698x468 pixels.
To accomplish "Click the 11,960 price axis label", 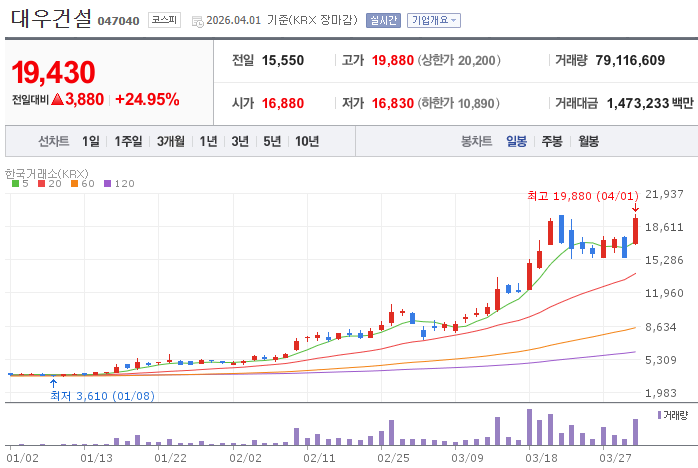I will pos(664,293).
